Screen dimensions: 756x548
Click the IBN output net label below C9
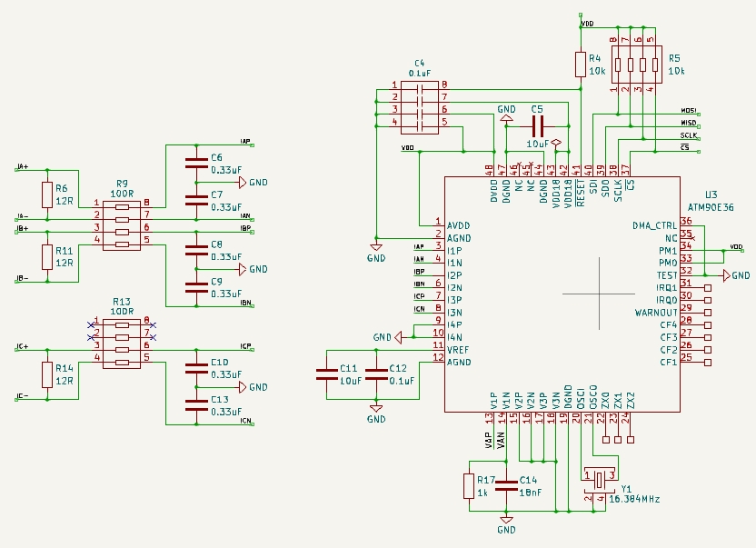pos(246,303)
